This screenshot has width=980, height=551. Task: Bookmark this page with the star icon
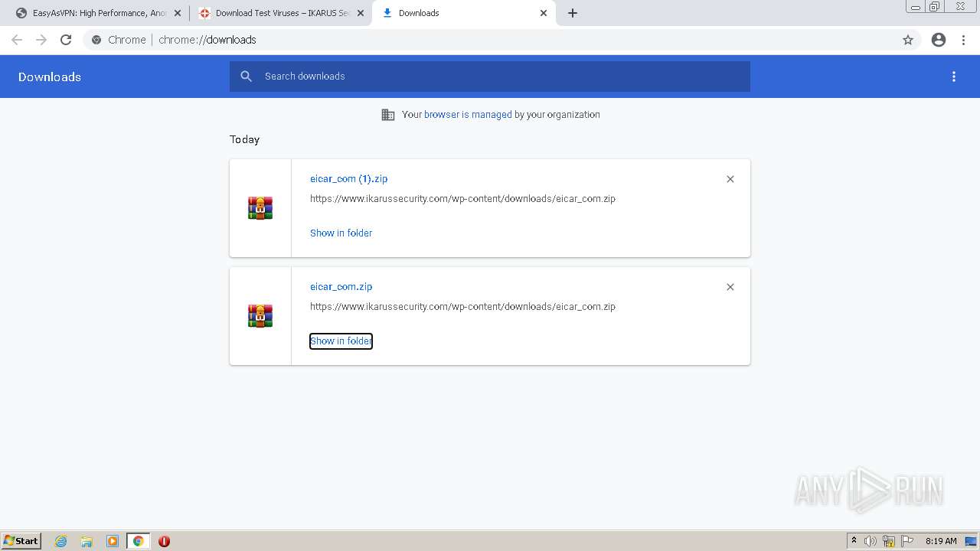coord(908,40)
